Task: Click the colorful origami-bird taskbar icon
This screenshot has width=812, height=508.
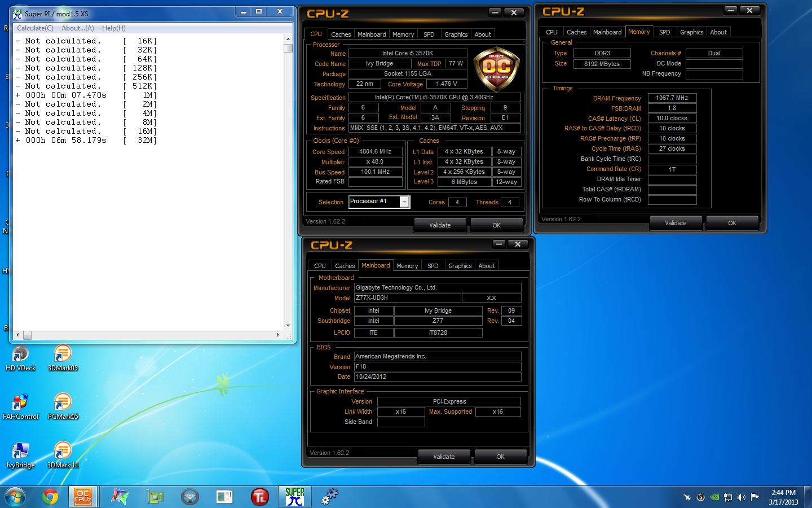Action: (120, 497)
